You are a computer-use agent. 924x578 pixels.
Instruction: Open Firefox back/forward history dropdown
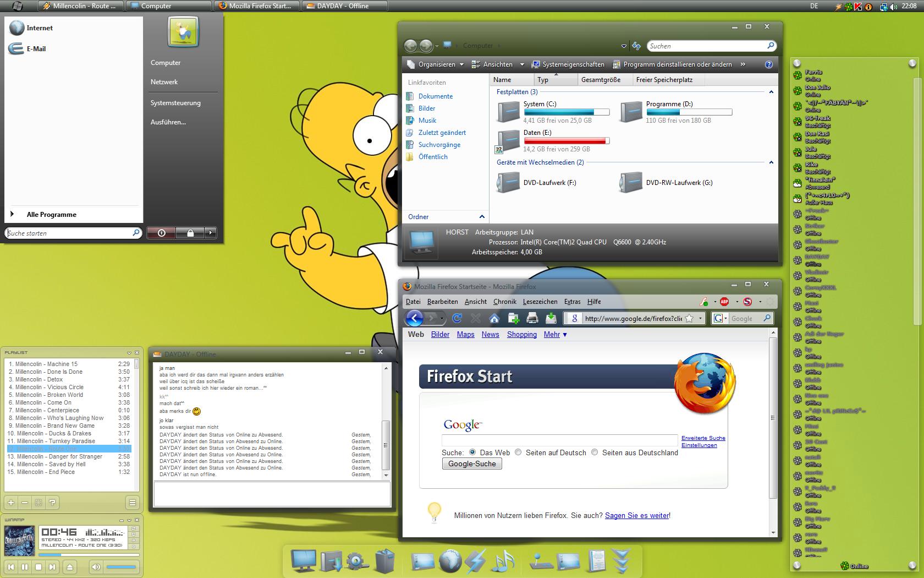pos(442,318)
